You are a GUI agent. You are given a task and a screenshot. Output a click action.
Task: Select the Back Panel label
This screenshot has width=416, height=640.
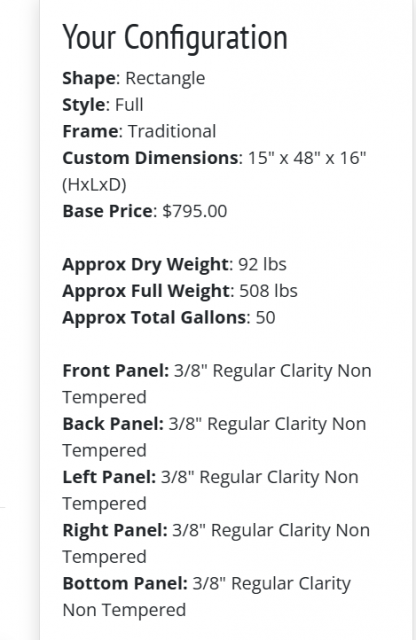(113, 424)
